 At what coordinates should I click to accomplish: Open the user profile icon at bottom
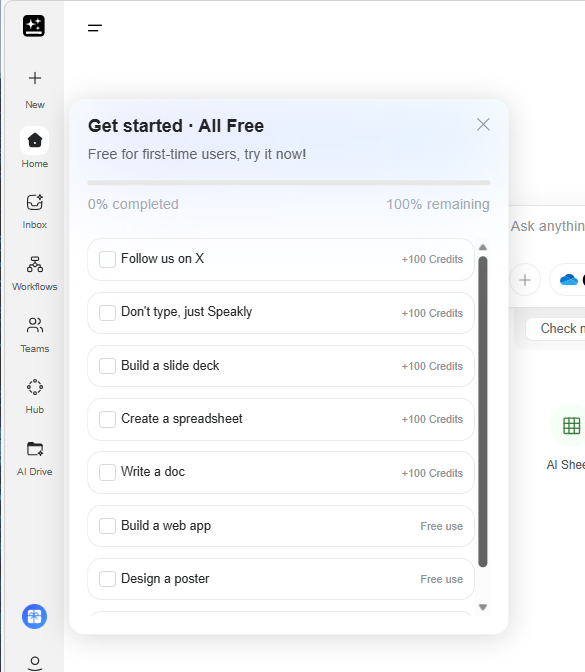point(35,663)
